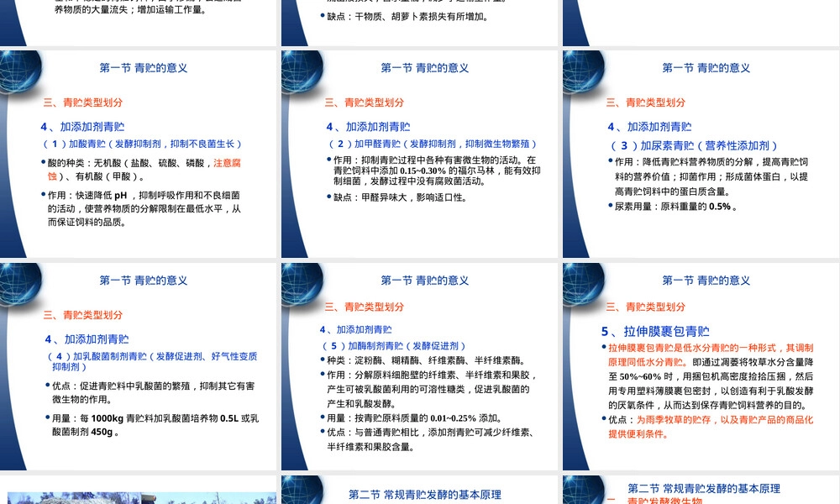The image size is (840, 504).
Task: Open the 拉伸膜裹包青贮 slide thumbnail
Action: click(701, 366)
